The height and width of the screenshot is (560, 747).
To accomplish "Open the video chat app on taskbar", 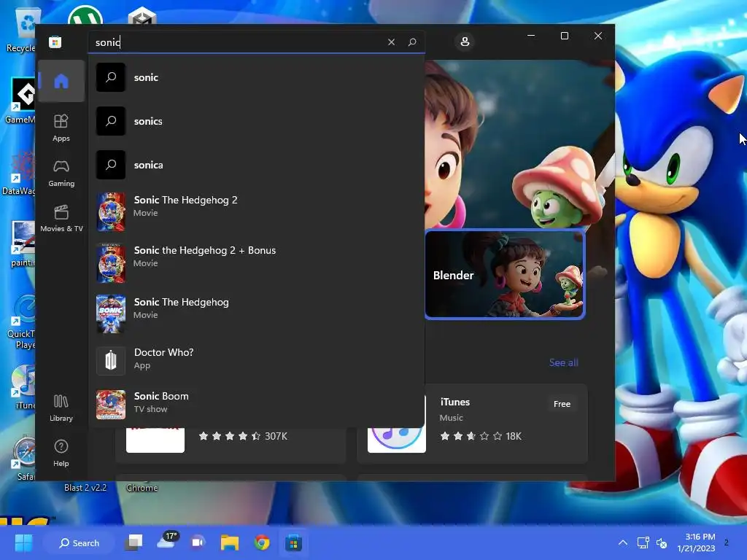I will coord(198,542).
